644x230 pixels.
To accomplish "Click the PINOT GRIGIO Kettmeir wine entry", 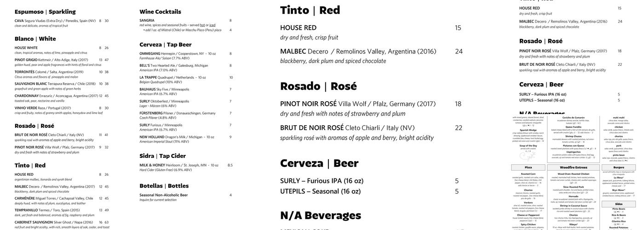I will 51,60.
